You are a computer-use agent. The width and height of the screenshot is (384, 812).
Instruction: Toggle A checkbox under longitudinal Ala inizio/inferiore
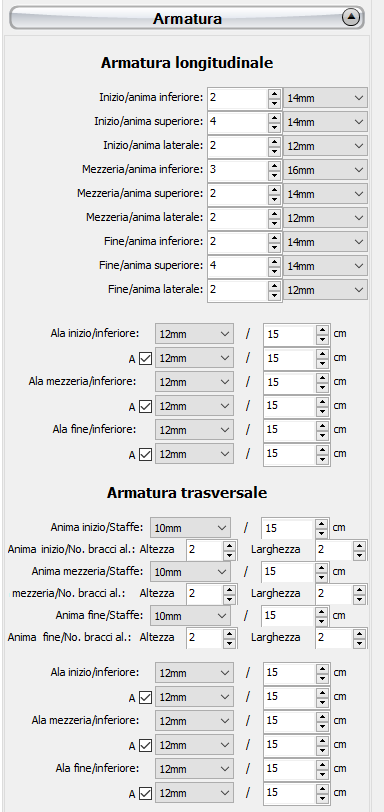146,358
